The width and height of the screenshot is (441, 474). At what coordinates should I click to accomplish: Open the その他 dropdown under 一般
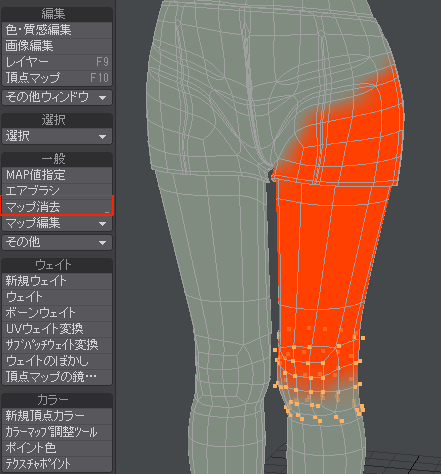(x=57, y=242)
